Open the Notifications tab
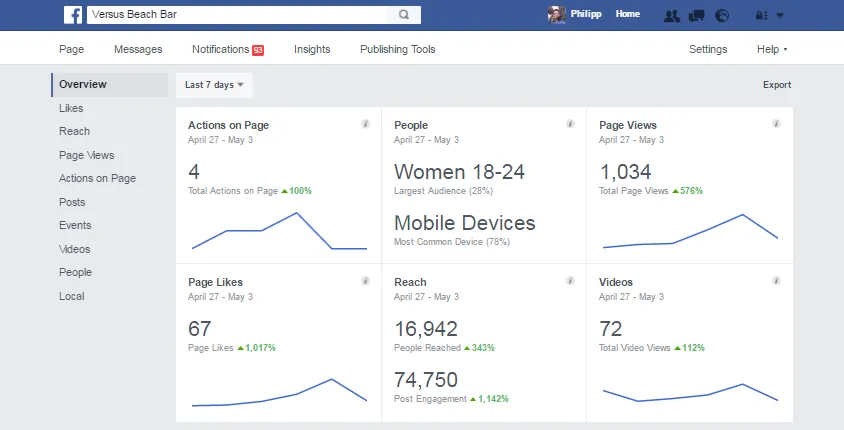This screenshot has width=844, height=430. (x=221, y=49)
